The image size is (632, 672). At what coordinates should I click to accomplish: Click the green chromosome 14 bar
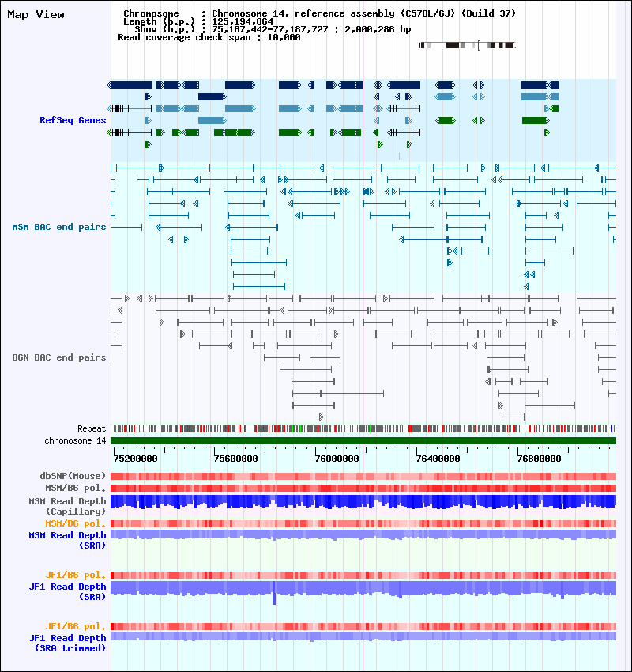point(363,440)
